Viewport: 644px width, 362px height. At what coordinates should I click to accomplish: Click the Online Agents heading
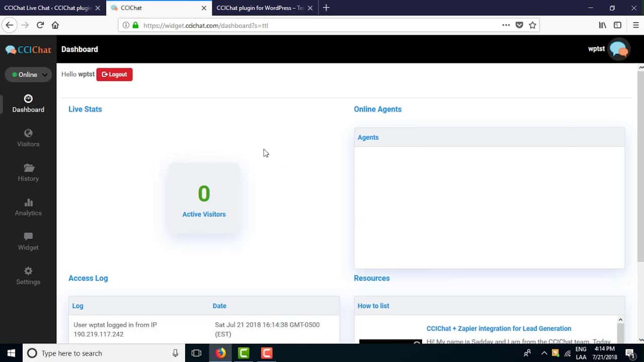point(377,109)
